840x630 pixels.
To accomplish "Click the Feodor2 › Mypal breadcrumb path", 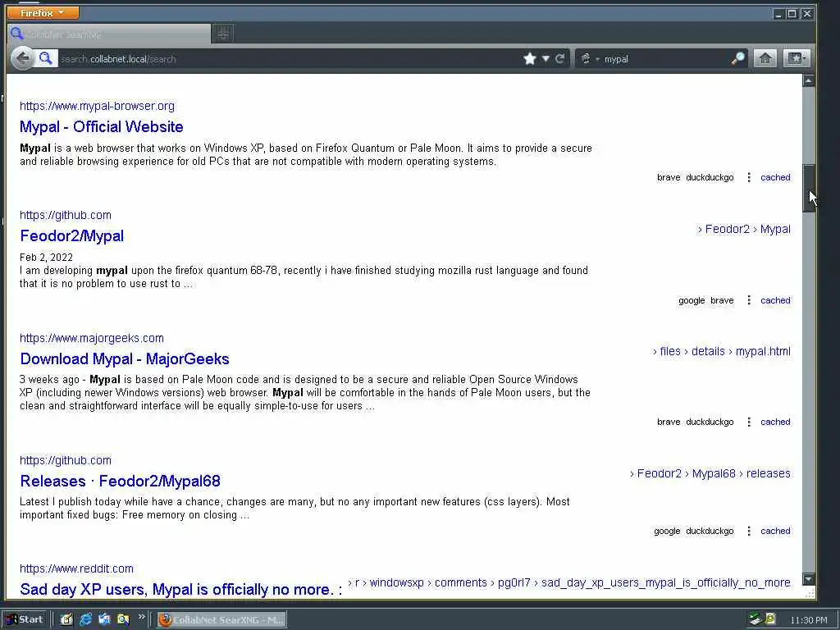I will 744,230.
